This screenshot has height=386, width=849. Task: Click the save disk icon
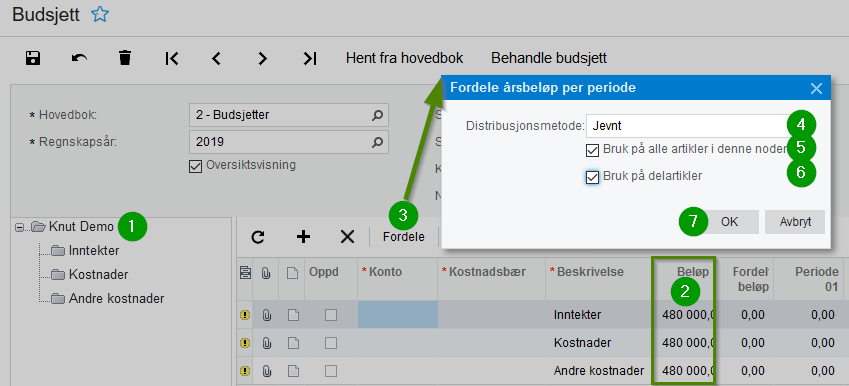coord(33,58)
